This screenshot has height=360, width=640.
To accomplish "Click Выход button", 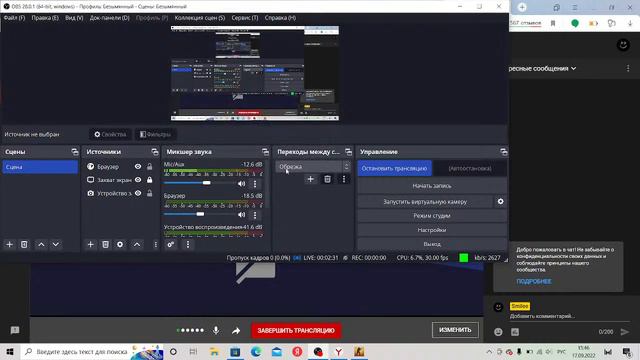I will tap(432, 244).
